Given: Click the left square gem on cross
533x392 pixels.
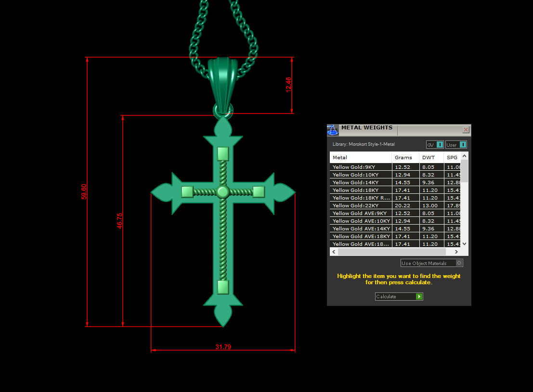Looking at the screenshot, I should click(x=187, y=192).
